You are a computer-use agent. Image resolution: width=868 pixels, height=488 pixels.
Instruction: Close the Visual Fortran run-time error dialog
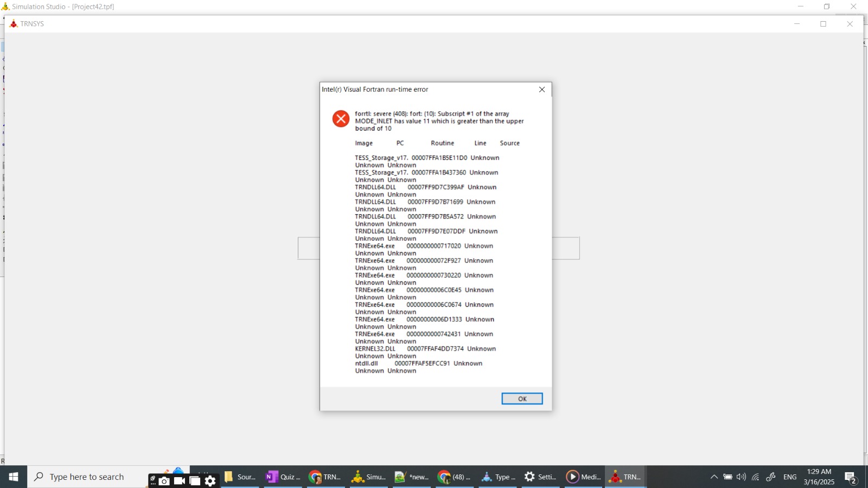(x=541, y=89)
